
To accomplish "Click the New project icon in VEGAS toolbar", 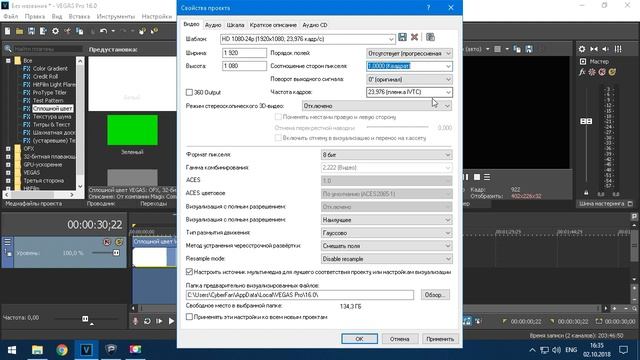I will point(7,31).
